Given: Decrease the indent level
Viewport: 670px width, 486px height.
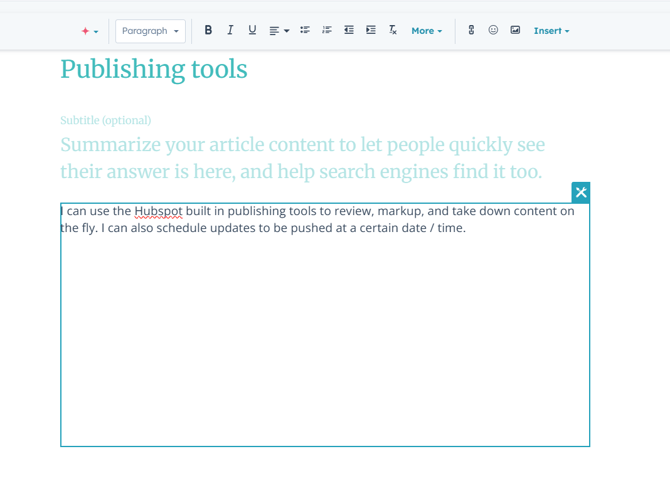Looking at the screenshot, I should pyautogui.click(x=349, y=30).
